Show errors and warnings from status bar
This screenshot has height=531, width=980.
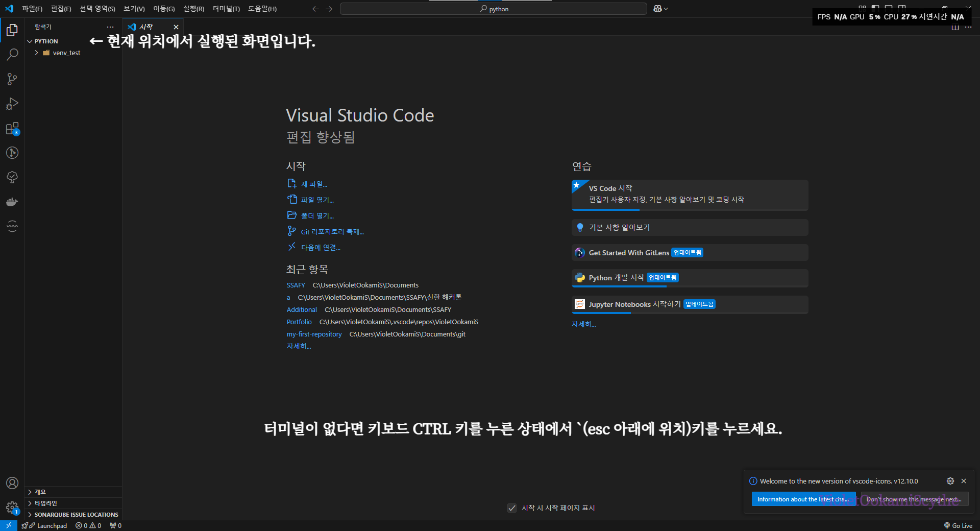tap(88, 525)
